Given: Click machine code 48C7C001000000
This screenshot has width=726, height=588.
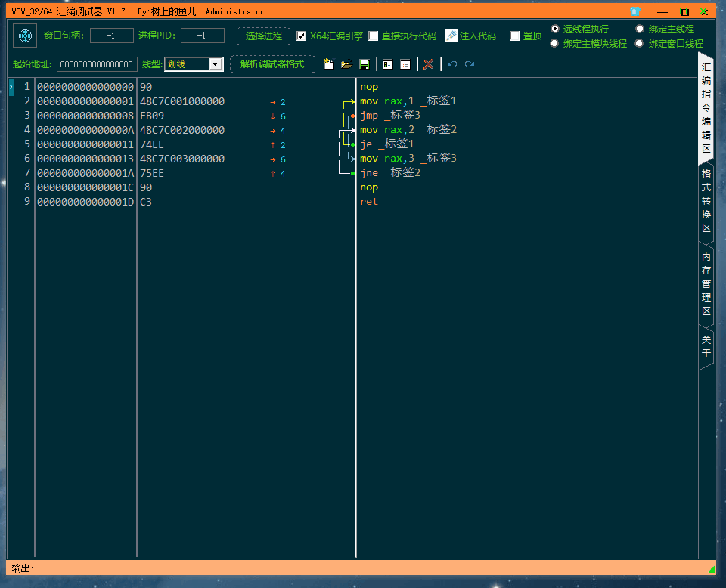Looking at the screenshot, I should click(x=182, y=101).
